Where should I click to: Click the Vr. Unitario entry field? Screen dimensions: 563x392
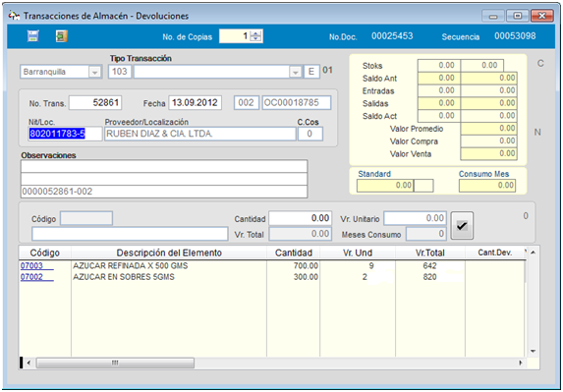[415, 218]
